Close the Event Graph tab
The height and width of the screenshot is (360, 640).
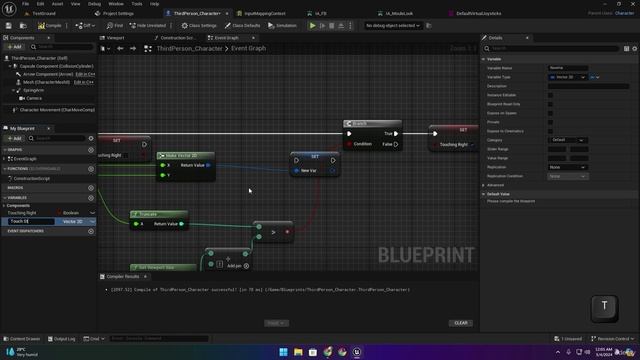click(x=253, y=38)
